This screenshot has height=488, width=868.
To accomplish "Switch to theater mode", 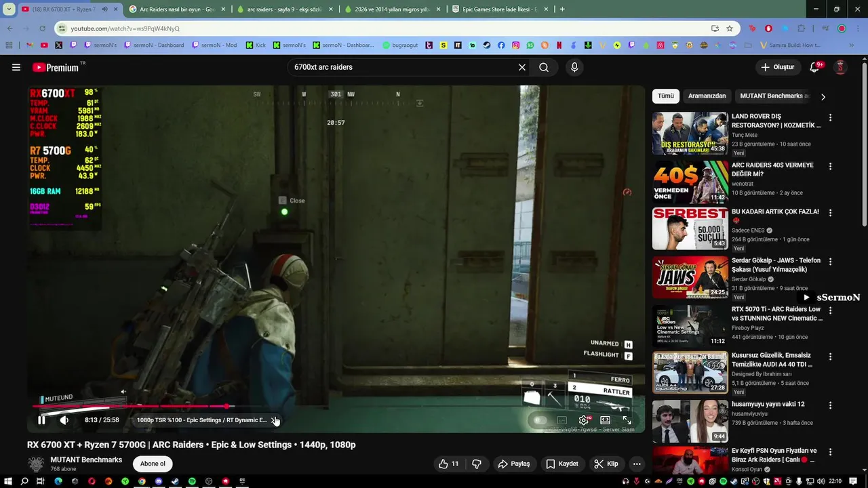I will pyautogui.click(x=606, y=420).
